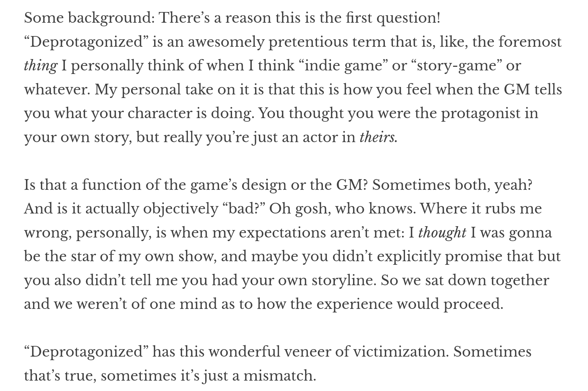Click the quoted word "bad?"
The image size is (588, 391).
pyautogui.click(x=243, y=209)
